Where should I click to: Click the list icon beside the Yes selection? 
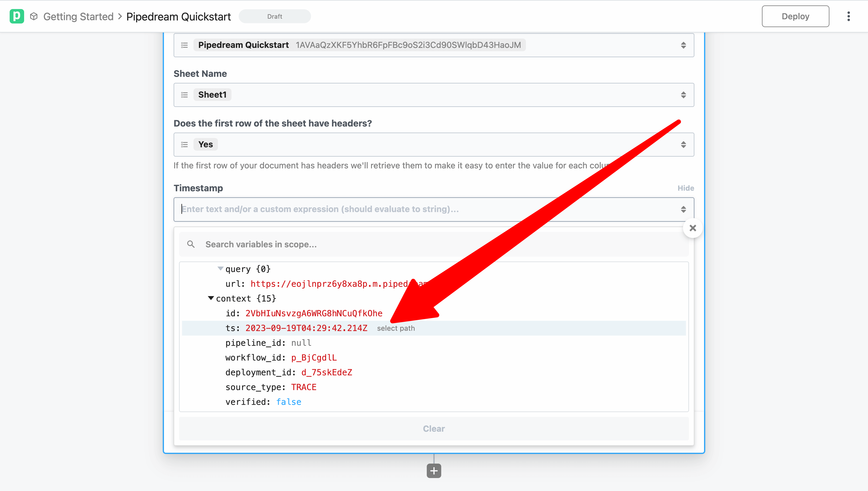[x=184, y=144]
